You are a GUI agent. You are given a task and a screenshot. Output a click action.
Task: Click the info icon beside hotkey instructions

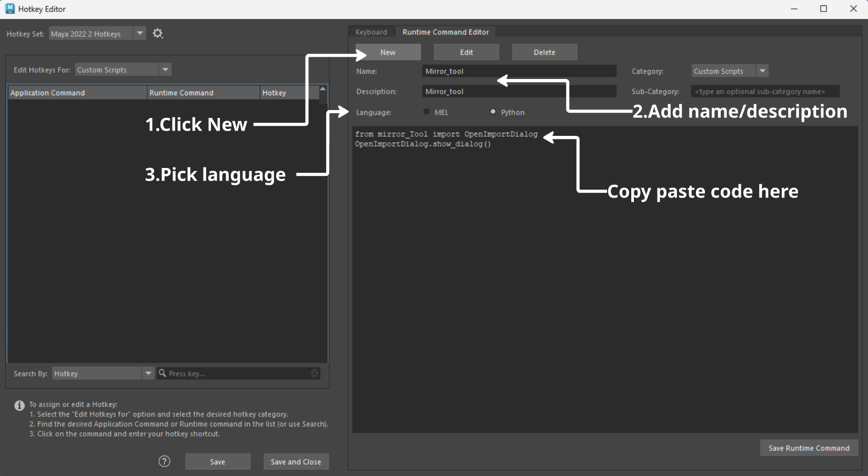pyautogui.click(x=19, y=405)
